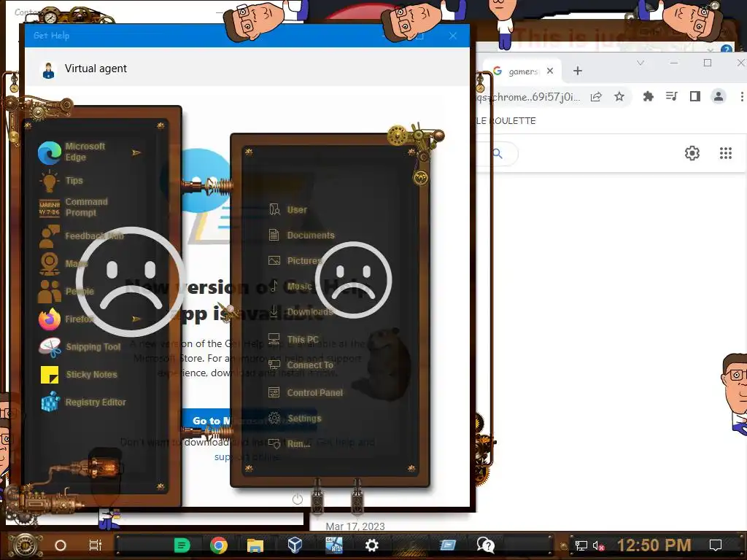Click the power button below menu

point(298,499)
